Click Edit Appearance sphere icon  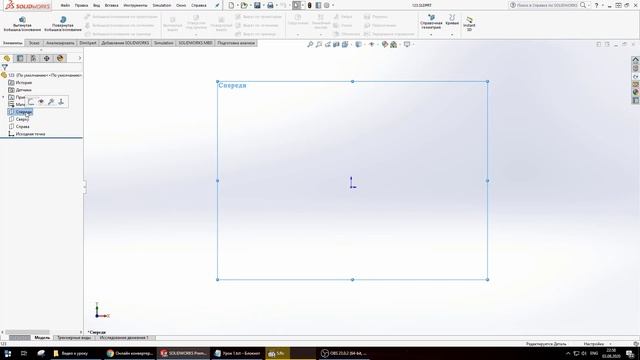[384, 44]
